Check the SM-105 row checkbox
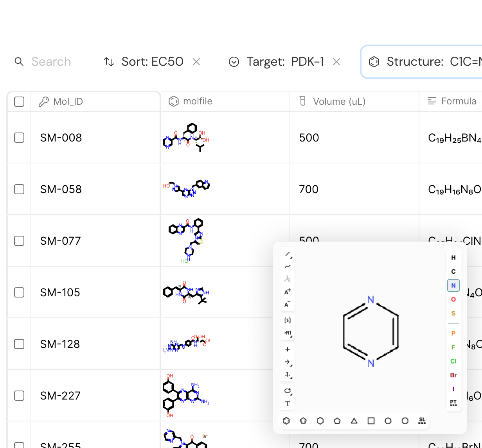 [x=19, y=292]
